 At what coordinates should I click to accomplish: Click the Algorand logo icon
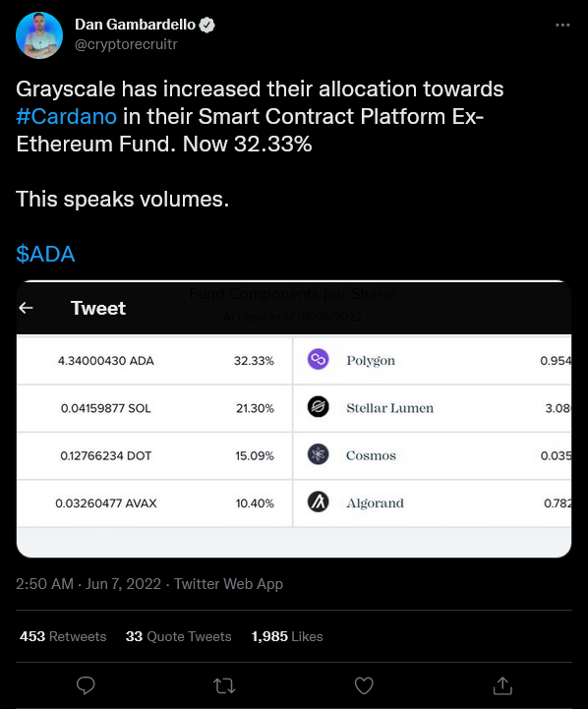pos(319,502)
